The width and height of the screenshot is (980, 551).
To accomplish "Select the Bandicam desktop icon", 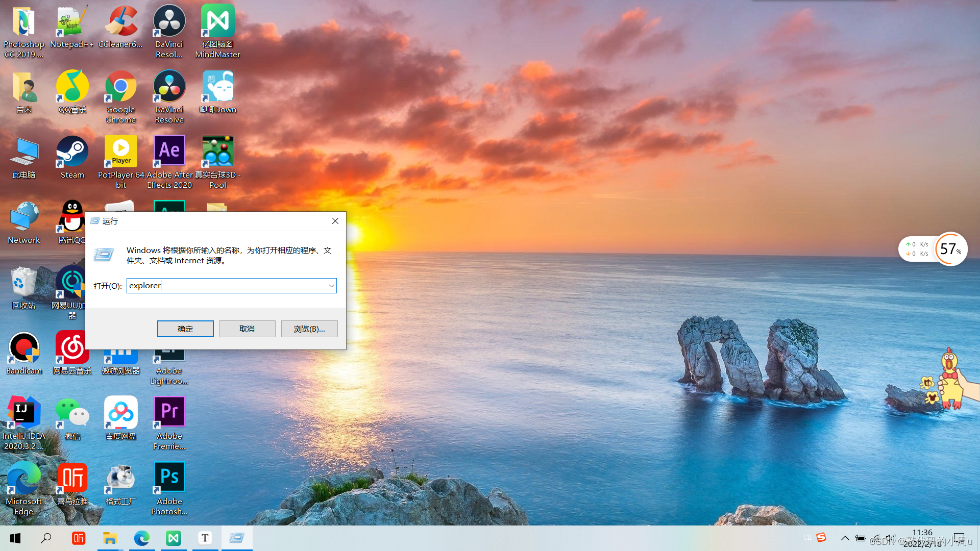I will coord(23,348).
